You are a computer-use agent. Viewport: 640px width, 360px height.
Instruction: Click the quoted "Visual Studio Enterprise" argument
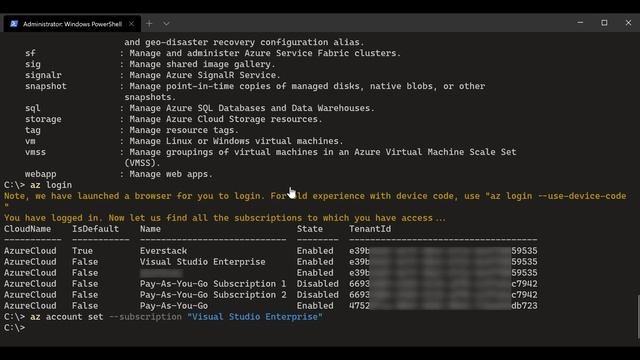[255, 317]
